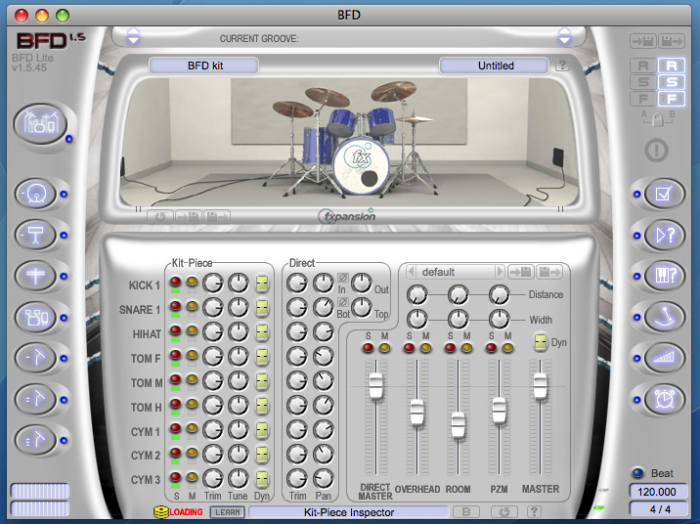Click the Kit-Piece Inspector status bar
Viewport: 700px width, 524px height.
click(x=349, y=512)
